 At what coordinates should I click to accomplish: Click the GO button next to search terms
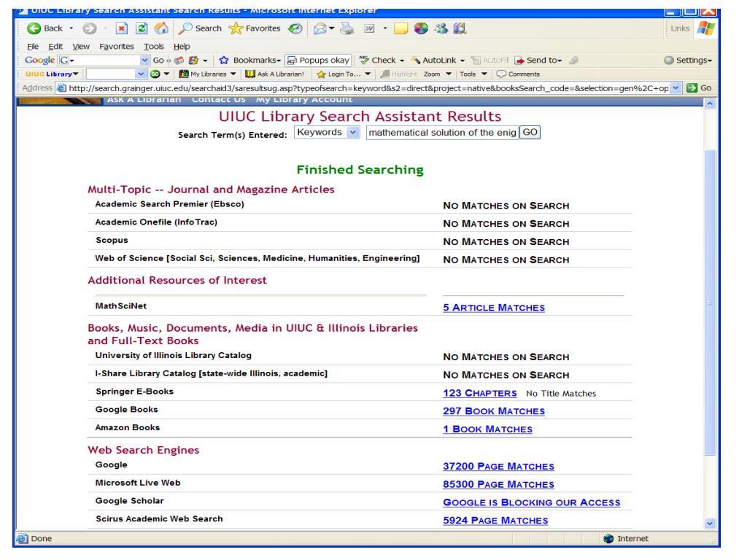click(x=530, y=133)
